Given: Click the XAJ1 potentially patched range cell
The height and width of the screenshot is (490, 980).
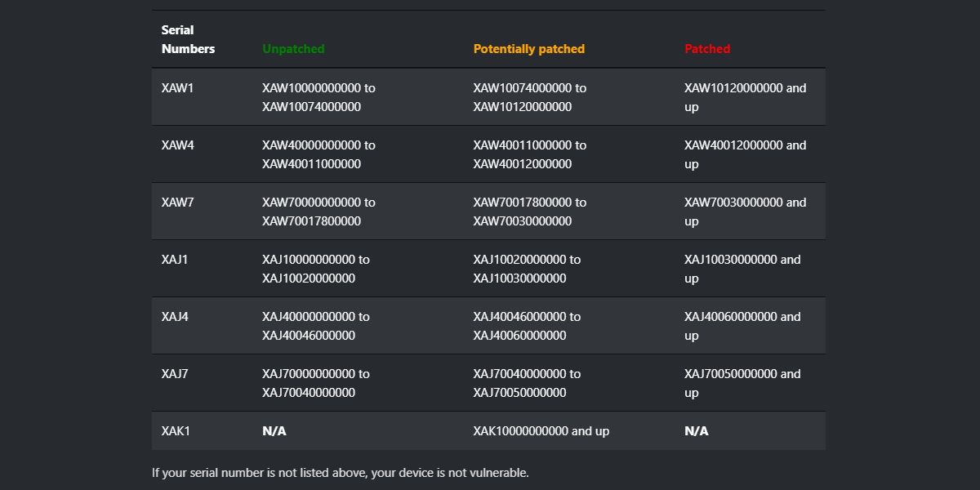Looking at the screenshot, I should [527, 269].
